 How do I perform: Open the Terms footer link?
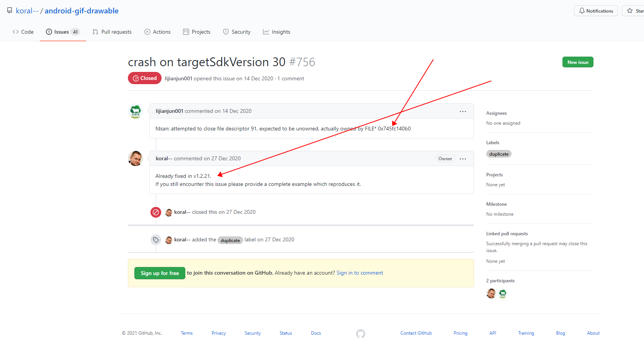click(187, 333)
